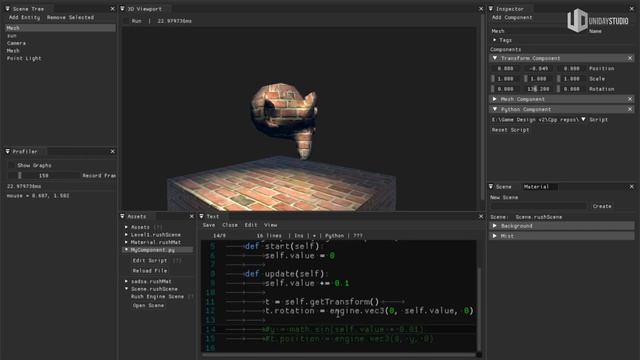Viewport: 640px width, 360px height.
Task: Click the Reload File button
Action: pos(150,271)
